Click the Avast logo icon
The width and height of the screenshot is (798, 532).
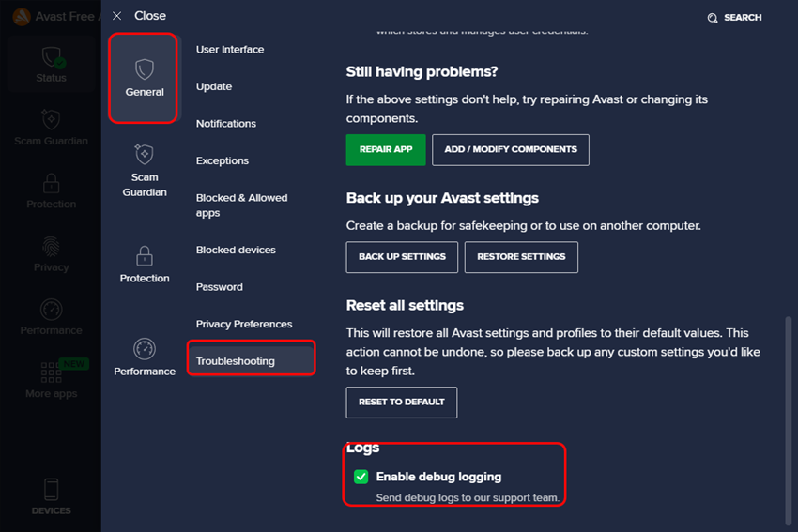pyautogui.click(x=22, y=17)
